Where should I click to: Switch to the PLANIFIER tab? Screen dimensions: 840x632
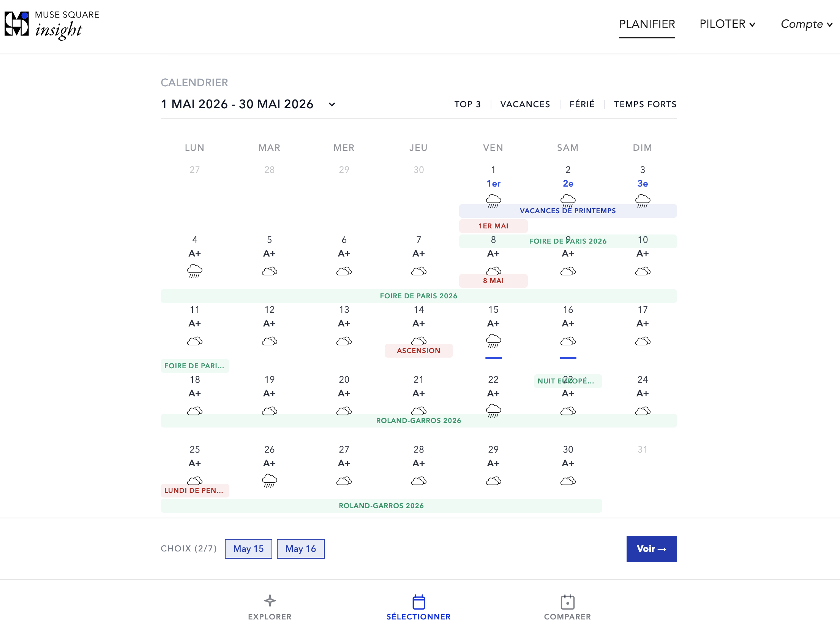coord(647,24)
